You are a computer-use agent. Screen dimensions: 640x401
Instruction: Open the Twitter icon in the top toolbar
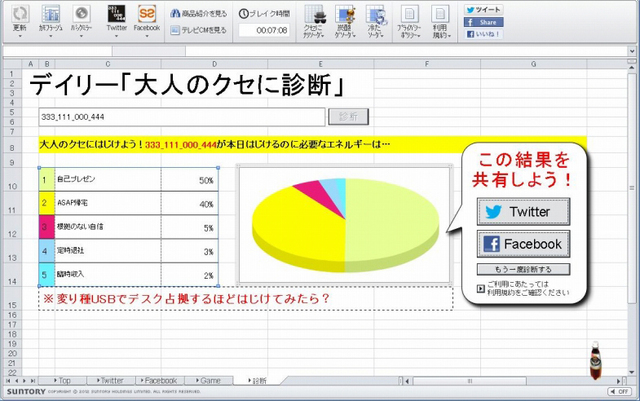coord(116,14)
